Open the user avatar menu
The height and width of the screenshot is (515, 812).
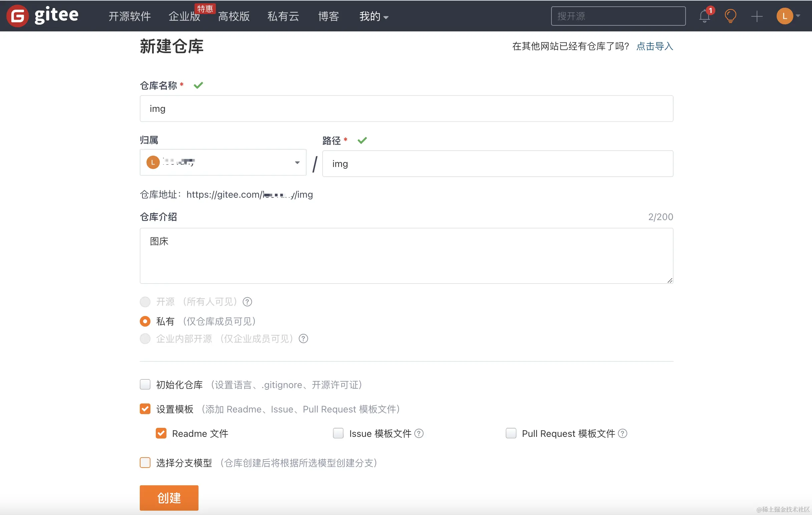tap(785, 16)
